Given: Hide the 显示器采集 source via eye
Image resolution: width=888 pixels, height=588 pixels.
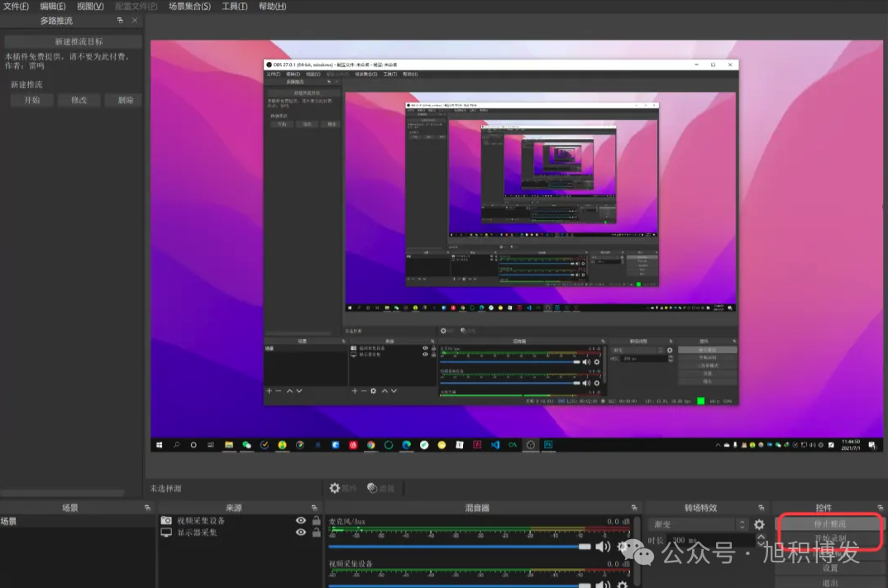Looking at the screenshot, I should pos(301,533).
